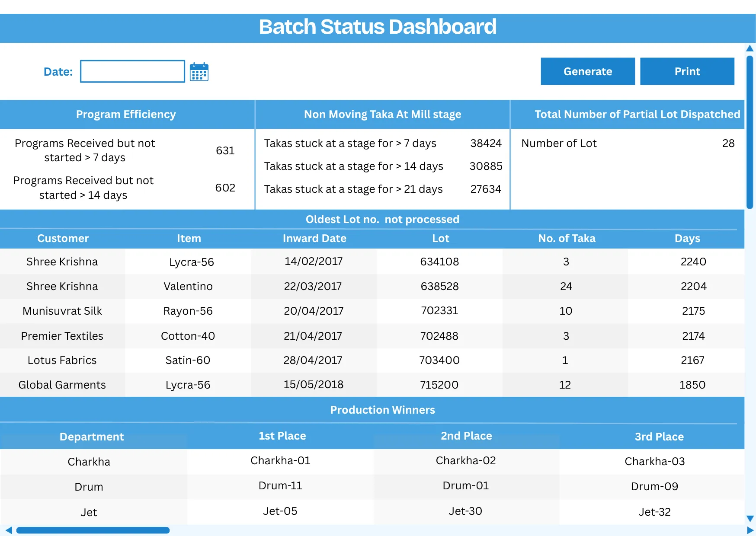Screen dimensions: 756x536
Task: Click the Charkha-01 winner cell
Action: pyautogui.click(x=280, y=460)
